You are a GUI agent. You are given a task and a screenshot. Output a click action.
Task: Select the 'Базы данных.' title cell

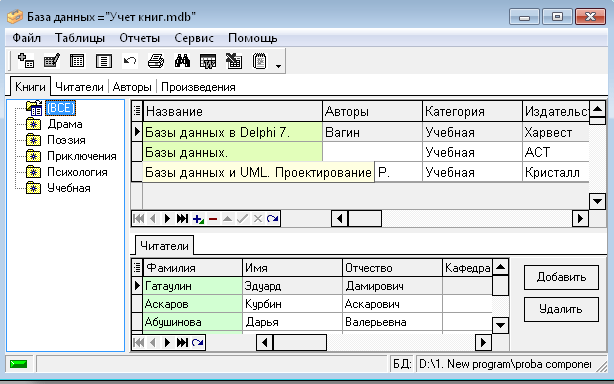click(x=233, y=152)
